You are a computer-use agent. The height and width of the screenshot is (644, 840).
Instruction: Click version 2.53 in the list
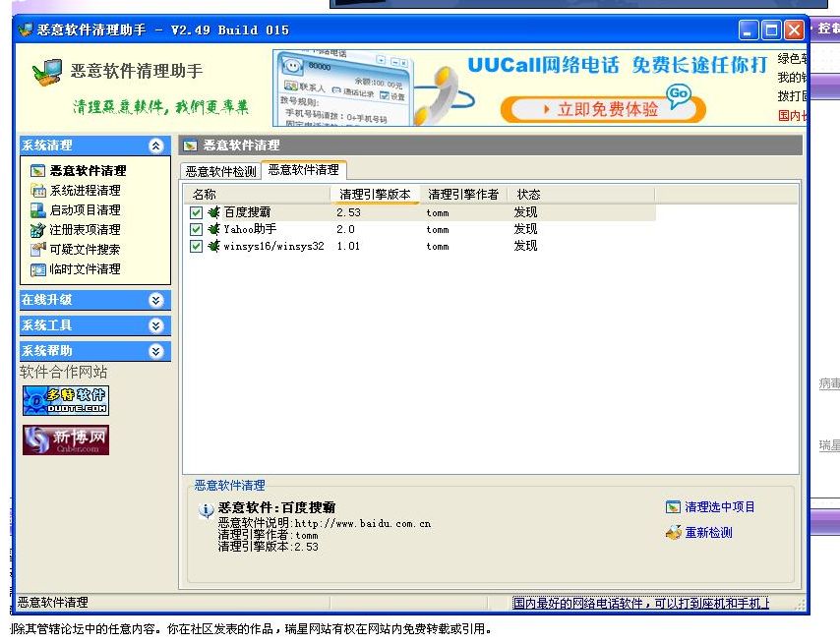pos(349,212)
